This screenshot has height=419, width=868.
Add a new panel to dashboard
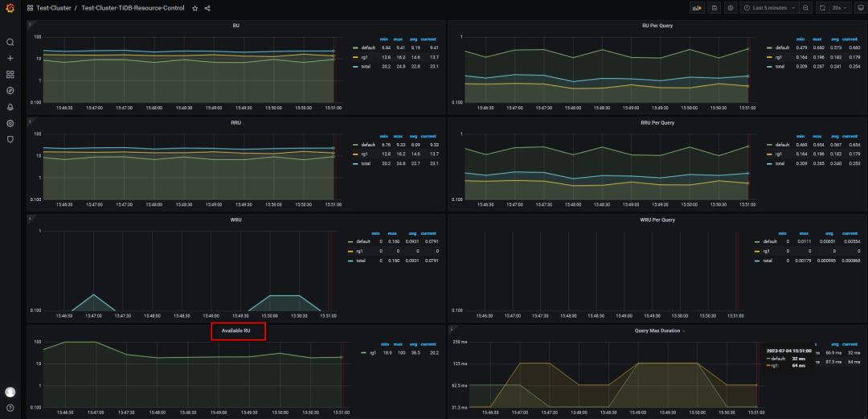[x=697, y=8]
